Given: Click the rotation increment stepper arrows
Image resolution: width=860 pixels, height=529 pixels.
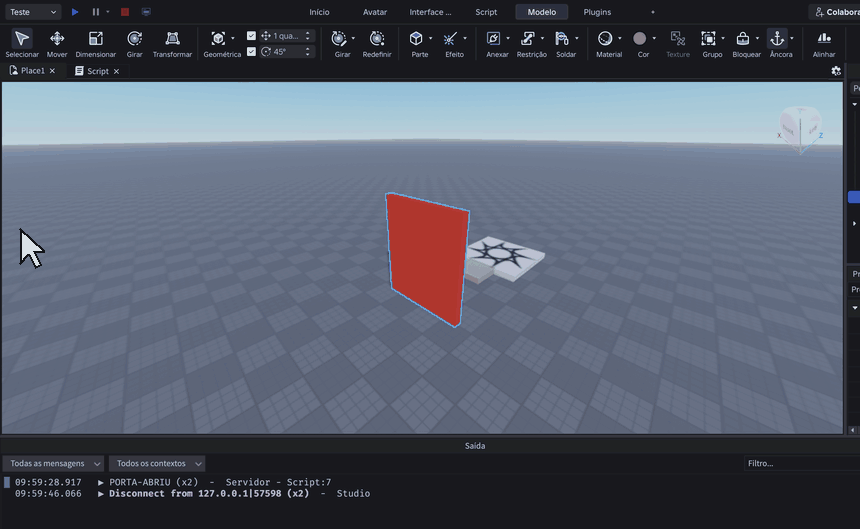Looking at the screenshot, I should [308, 52].
